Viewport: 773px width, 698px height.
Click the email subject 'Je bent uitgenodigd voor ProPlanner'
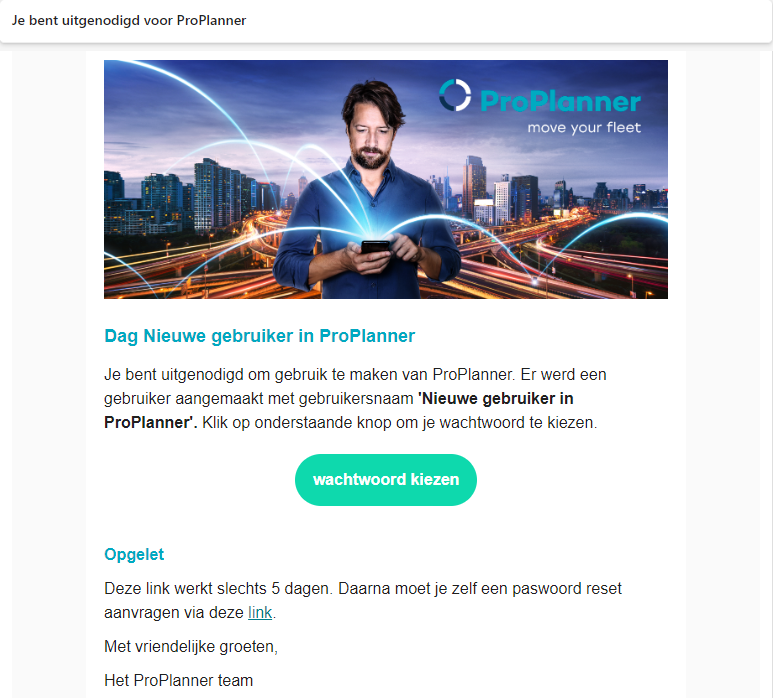click(129, 21)
